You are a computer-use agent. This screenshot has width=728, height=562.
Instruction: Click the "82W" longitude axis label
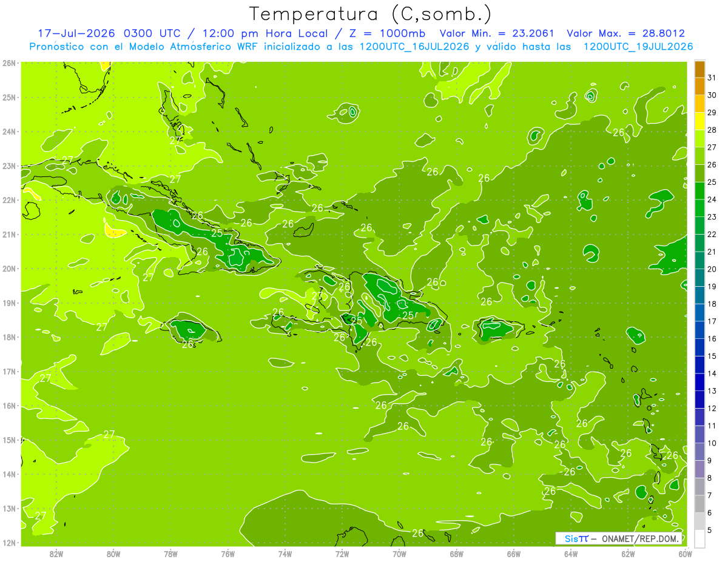click(56, 554)
